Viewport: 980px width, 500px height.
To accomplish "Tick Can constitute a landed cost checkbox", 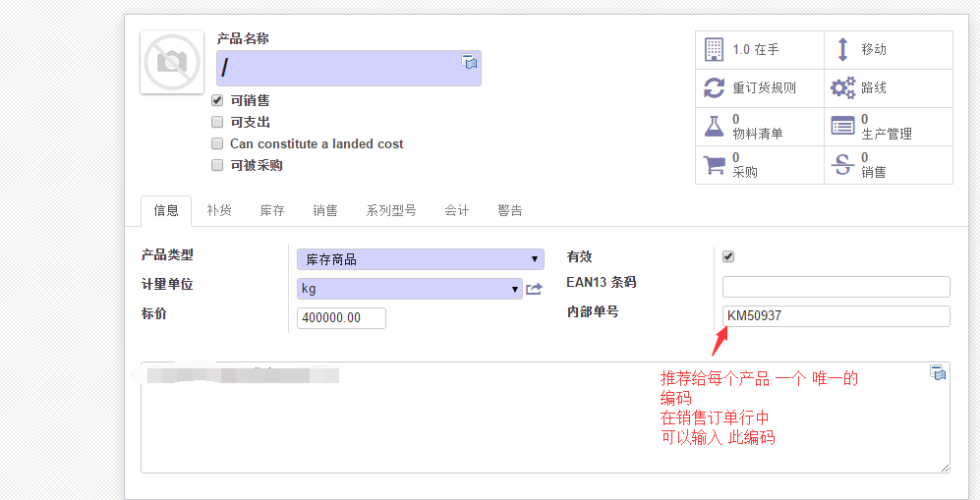I will (217, 143).
